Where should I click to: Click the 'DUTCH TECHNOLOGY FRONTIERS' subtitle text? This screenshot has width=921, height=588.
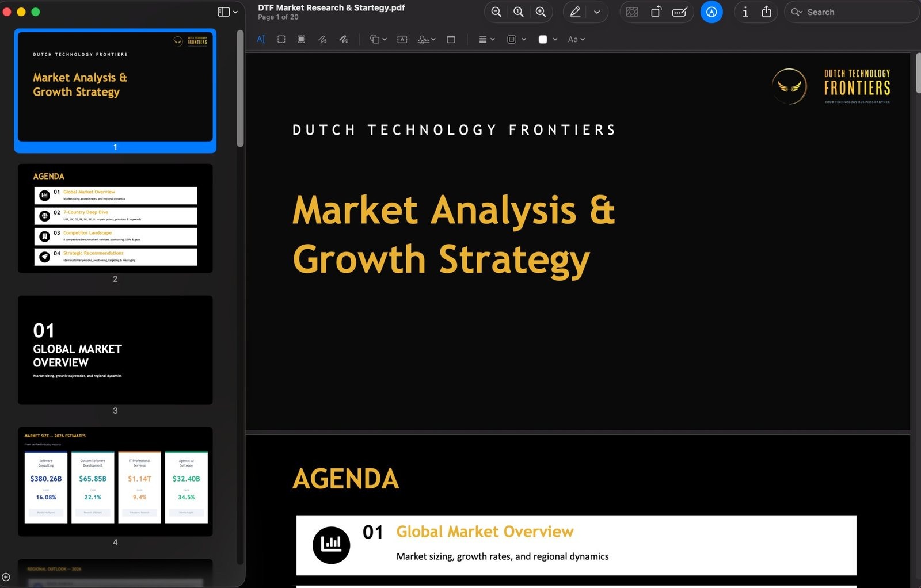tap(454, 130)
